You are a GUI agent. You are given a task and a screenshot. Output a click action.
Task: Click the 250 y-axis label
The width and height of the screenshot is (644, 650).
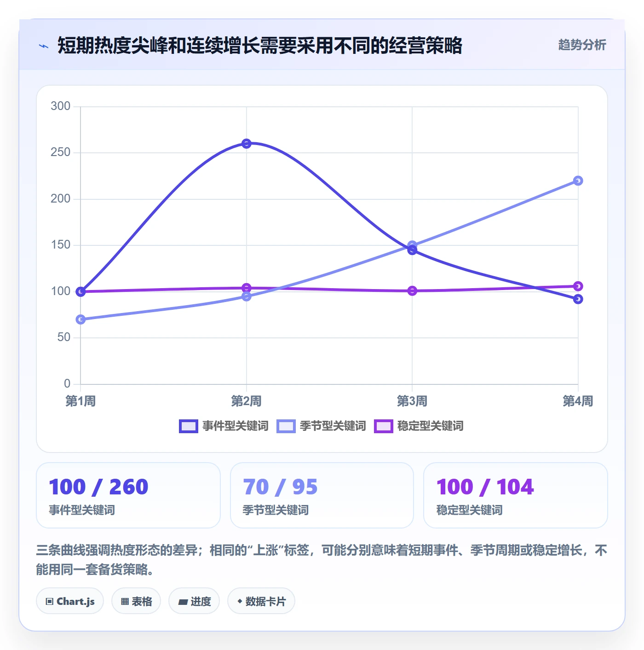61,152
